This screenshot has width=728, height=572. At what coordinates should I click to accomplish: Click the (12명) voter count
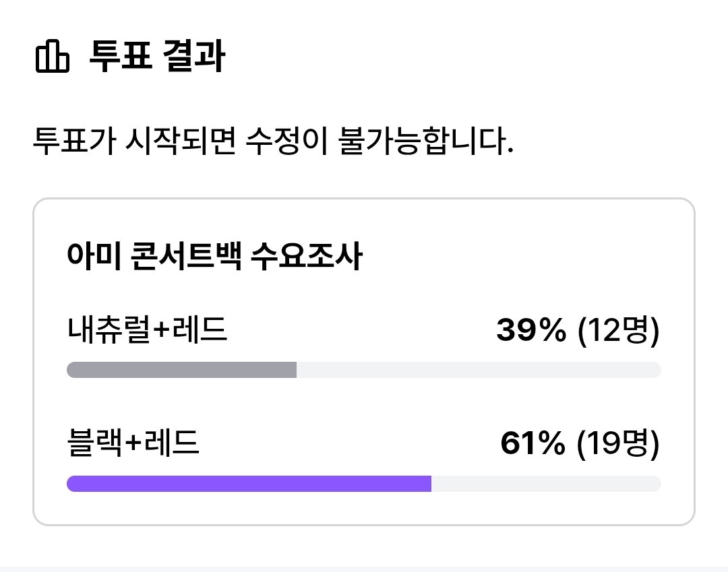[618, 331]
